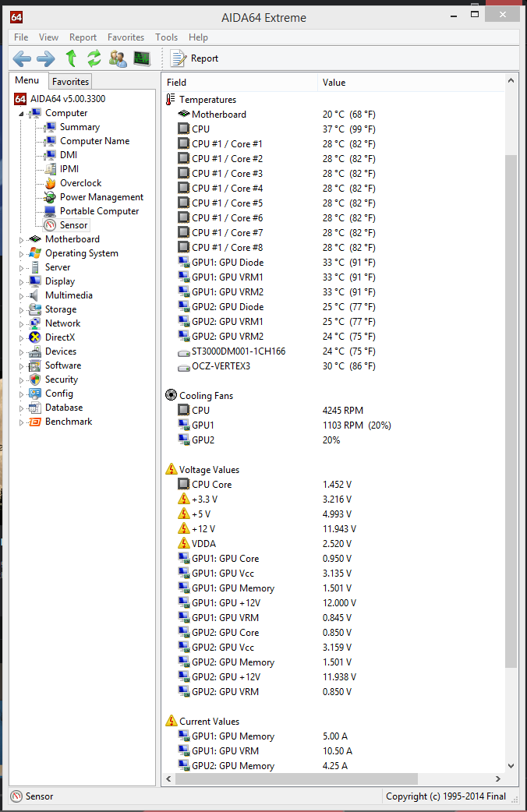Select the CPU Core voltage row
Image resolution: width=527 pixels, height=812 pixels.
tap(334, 485)
